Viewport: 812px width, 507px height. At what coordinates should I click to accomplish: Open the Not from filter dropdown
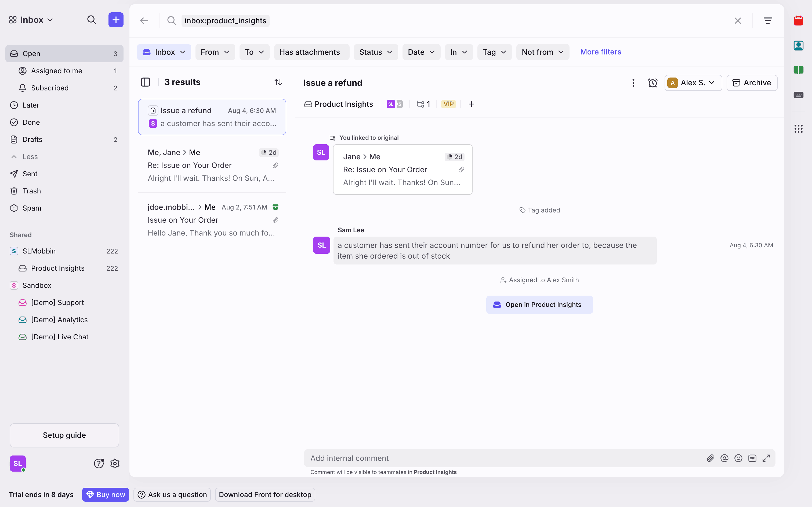click(x=542, y=52)
